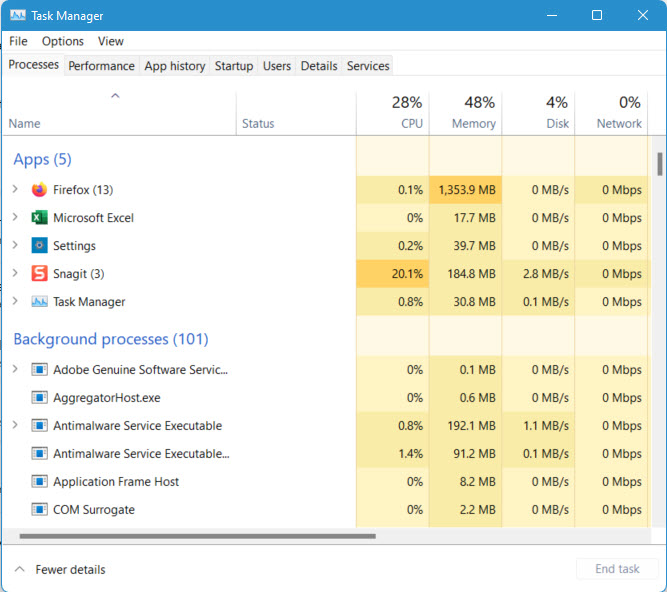Click the Settings gear icon

pos(40,245)
